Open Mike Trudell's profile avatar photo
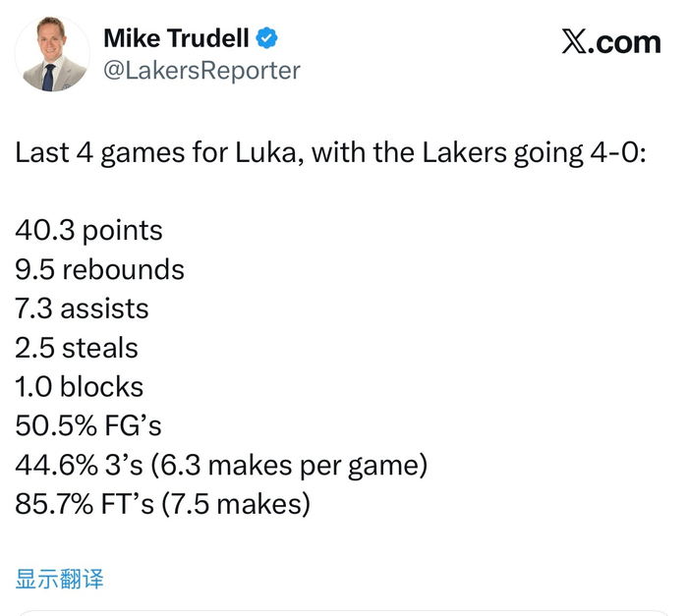Screen dimensions: 688x616 coord(52,55)
